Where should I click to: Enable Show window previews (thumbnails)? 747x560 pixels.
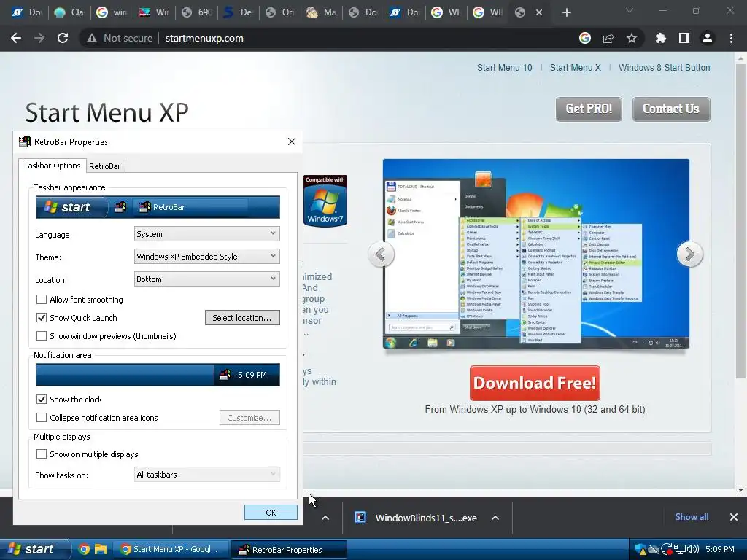[42, 335]
